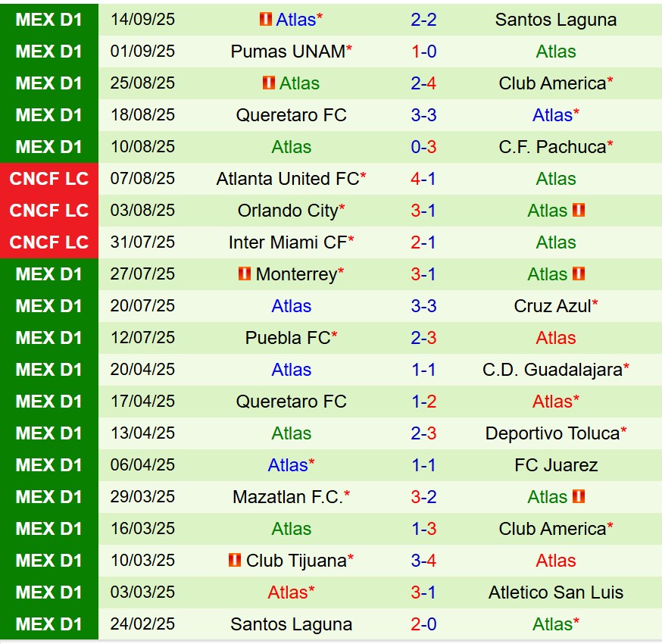Open FC Juarez team page
The height and width of the screenshot is (644, 662).
[555, 465]
